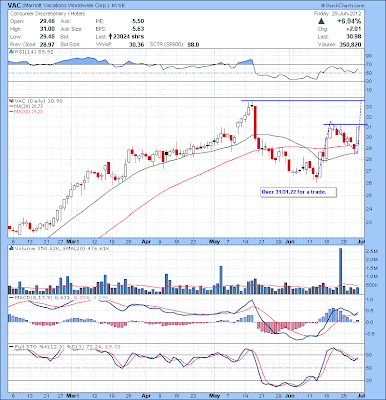Click the +6.94% percent change
386x400 pixels.
click(x=348, y=21)
